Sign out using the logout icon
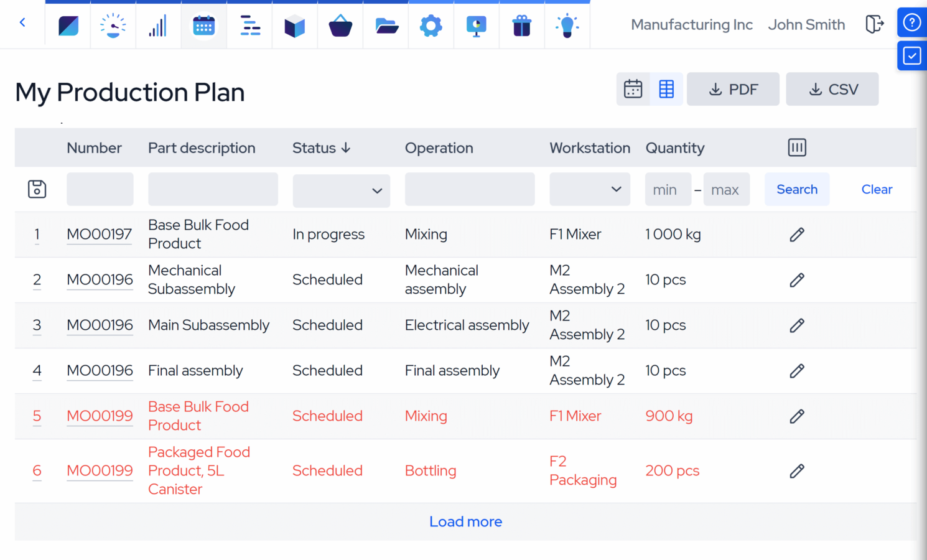This screenshot has height=560, width=927. pyautogui.click(x=875, y=24)
